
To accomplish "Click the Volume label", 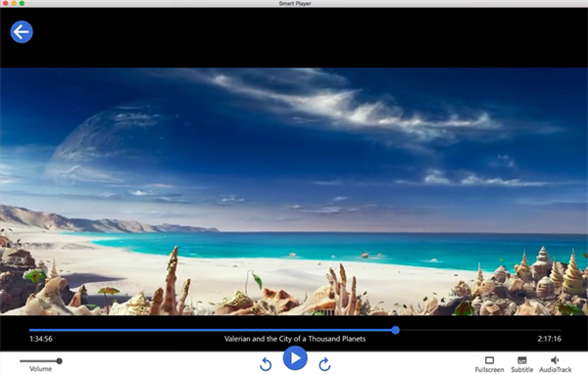I will pos(40,369).
